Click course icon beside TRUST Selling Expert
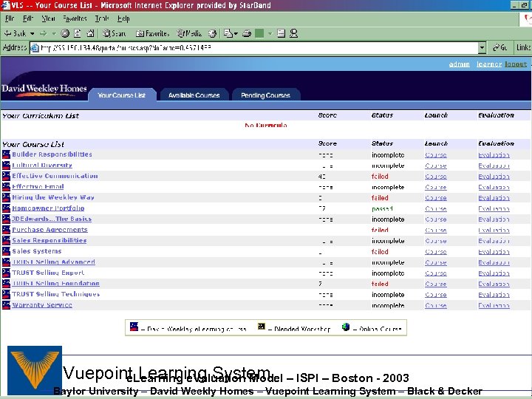 click(6, 273)
